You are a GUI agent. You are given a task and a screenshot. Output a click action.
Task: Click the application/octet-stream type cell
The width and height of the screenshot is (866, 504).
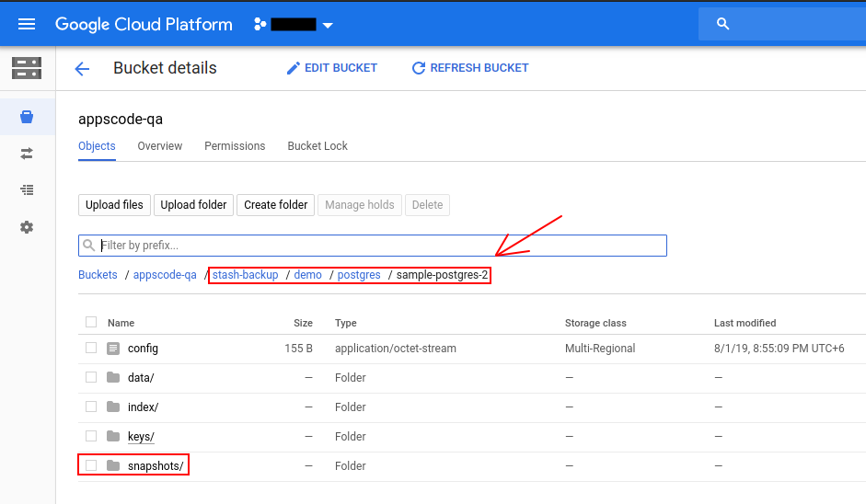(x=396, y=349)
